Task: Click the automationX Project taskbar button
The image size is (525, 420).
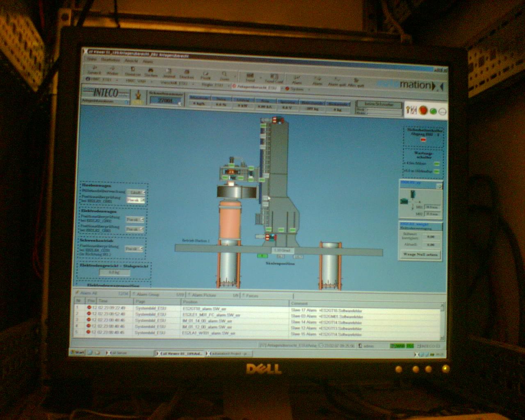Action: tap(229, 354)
